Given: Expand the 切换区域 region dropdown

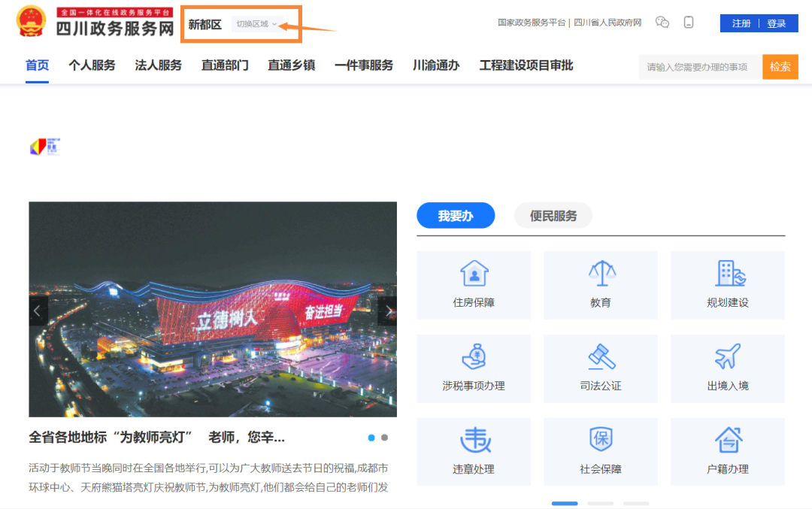Looking at the screenshot, I should tap(257, 24).
